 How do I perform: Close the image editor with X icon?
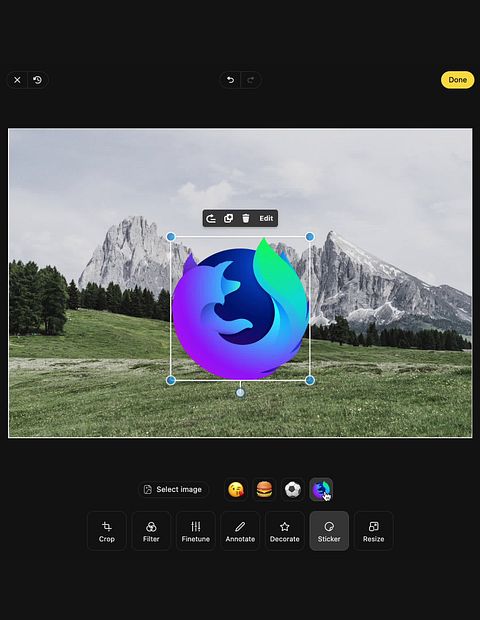17,80
